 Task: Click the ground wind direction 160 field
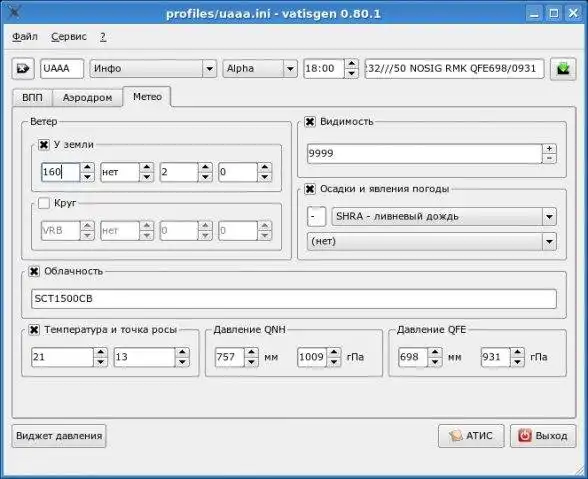tap(60, 172)
